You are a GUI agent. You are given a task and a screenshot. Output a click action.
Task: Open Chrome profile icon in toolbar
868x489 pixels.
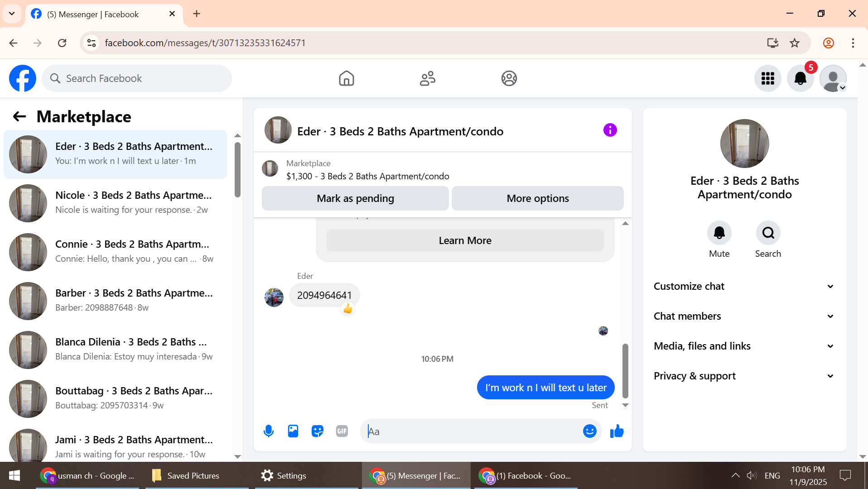(829, 43)
